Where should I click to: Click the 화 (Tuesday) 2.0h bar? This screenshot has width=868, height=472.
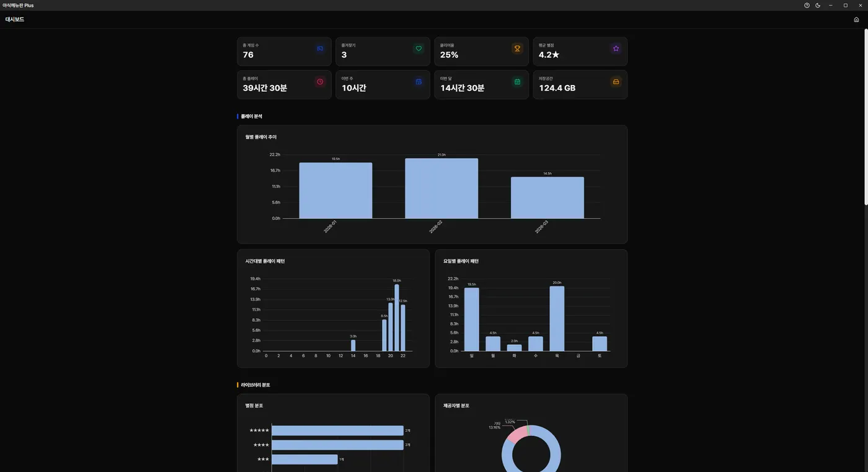click(515, 348)
